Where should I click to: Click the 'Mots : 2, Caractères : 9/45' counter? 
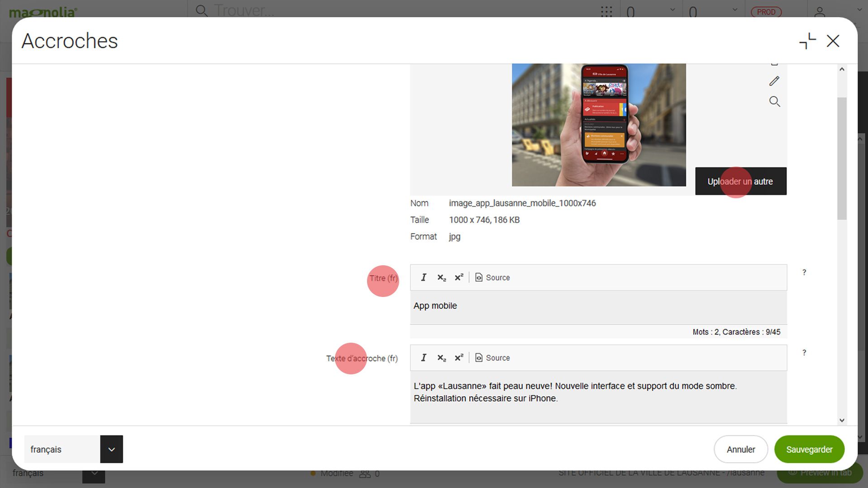(x=736, y=332)
